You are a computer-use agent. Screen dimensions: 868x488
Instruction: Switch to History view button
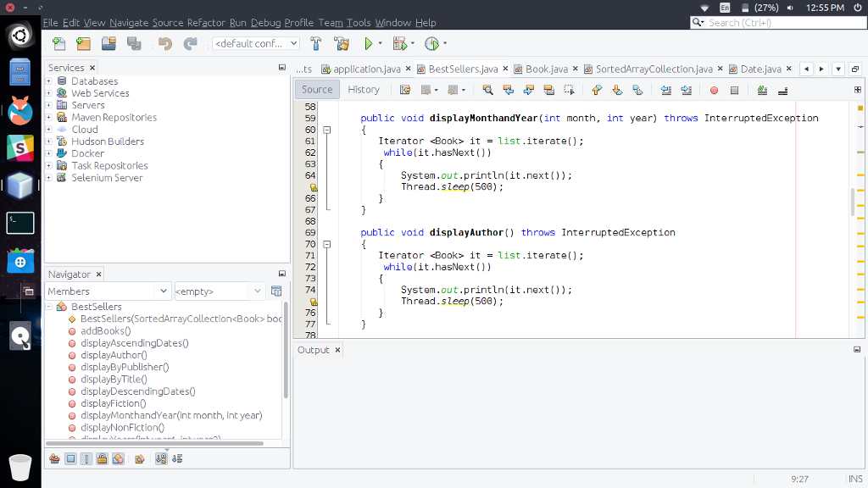[364, 90]
